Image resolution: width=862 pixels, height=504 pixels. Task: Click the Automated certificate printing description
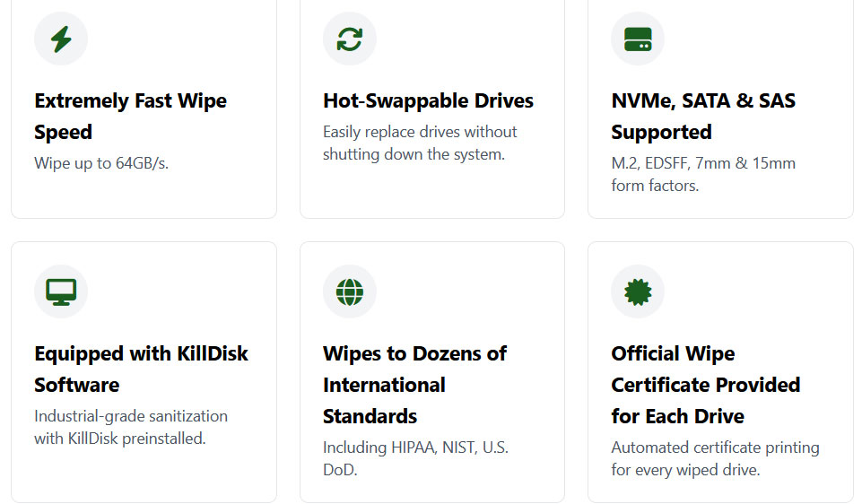coord(715,458)
